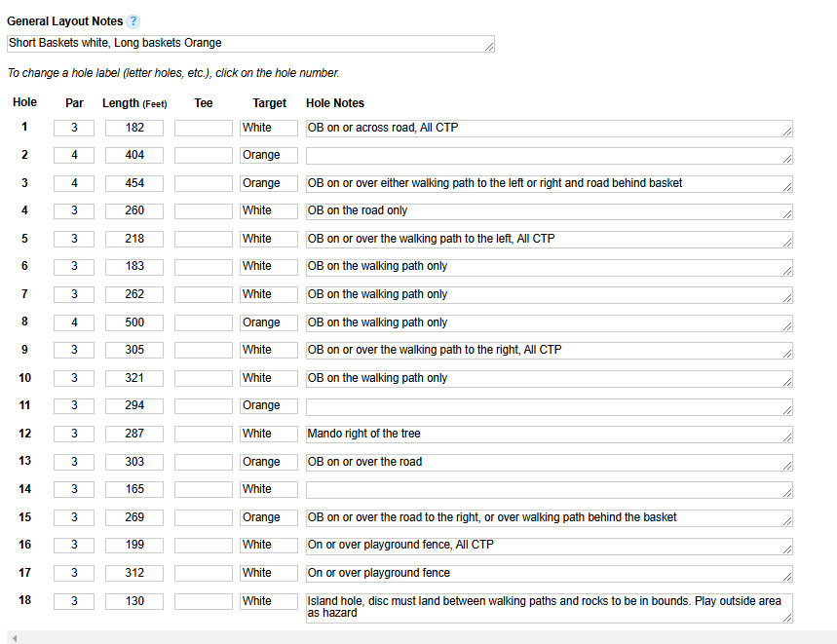Click notes field 'OB on the road only'

pyautogui.click(x=550, y=211)
